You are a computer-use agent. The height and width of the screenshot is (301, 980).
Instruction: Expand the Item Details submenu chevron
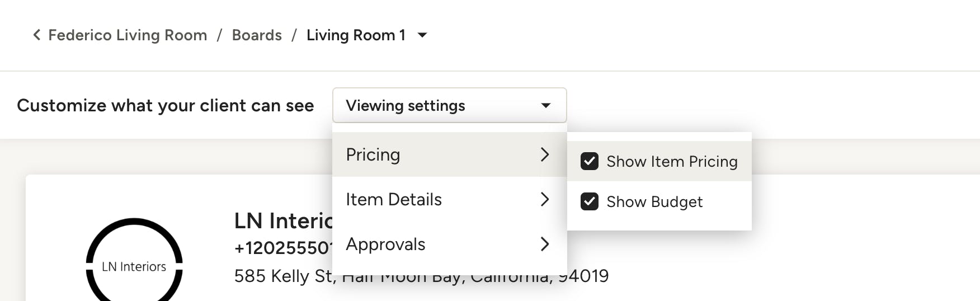point(545,199)
